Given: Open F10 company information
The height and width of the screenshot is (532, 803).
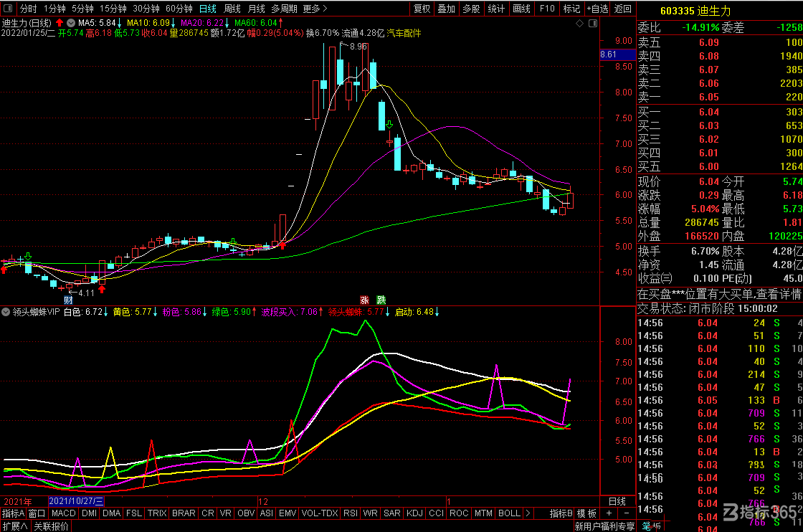Looking at the screenshot, I should [x=547, y=9].
